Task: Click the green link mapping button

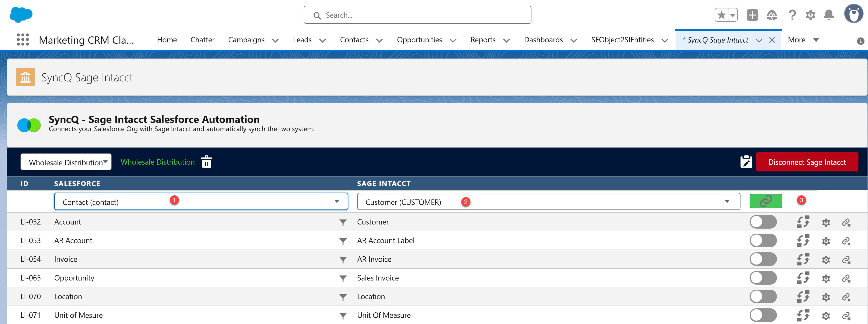Action: point(766,202)
